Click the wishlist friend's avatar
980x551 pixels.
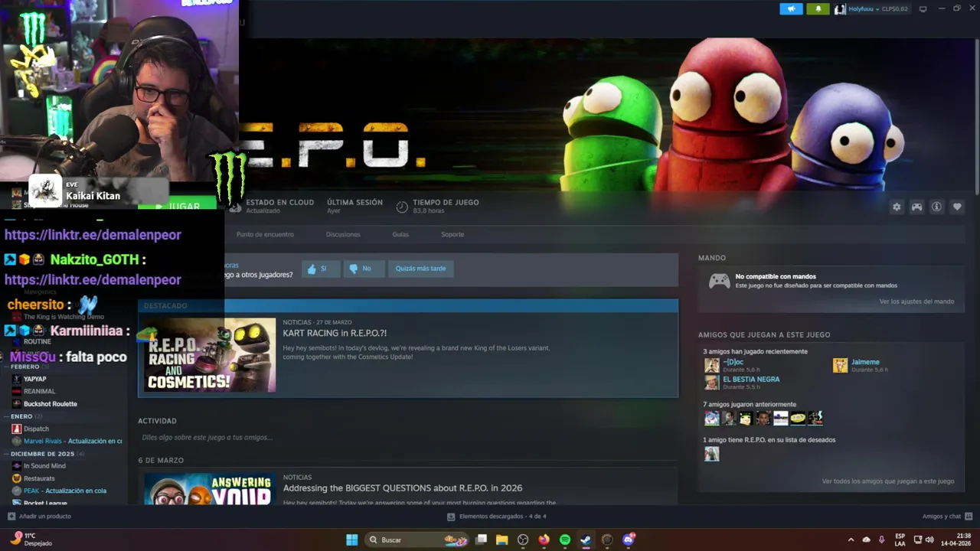(711, 454)
